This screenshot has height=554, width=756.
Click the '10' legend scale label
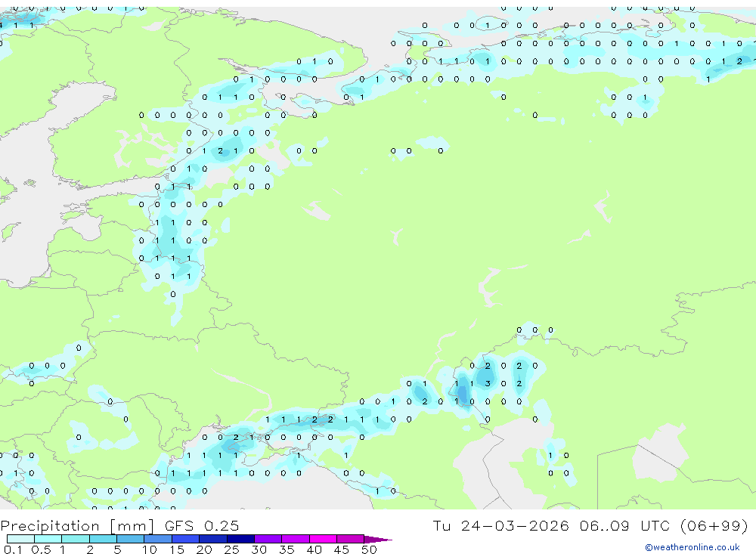(x=149, y=549)
